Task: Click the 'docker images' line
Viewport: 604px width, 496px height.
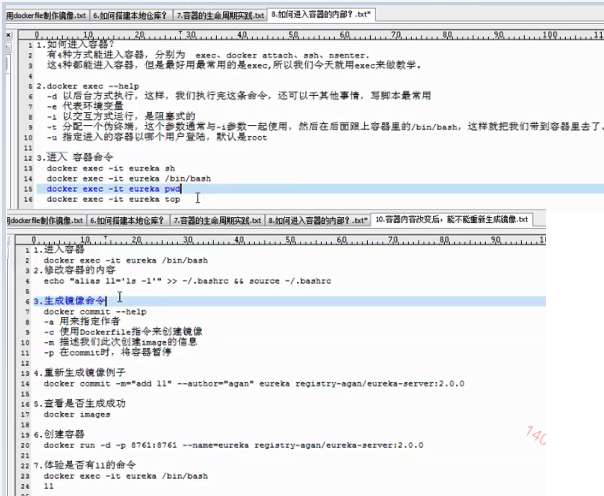Action: coord(77,414)
